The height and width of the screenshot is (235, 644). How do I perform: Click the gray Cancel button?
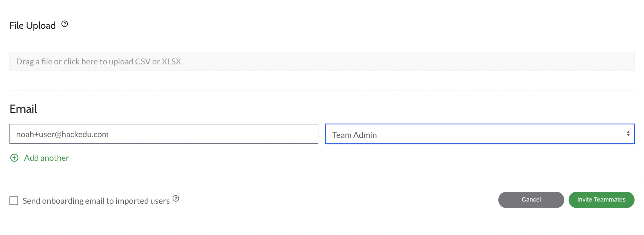click(531, 200)
